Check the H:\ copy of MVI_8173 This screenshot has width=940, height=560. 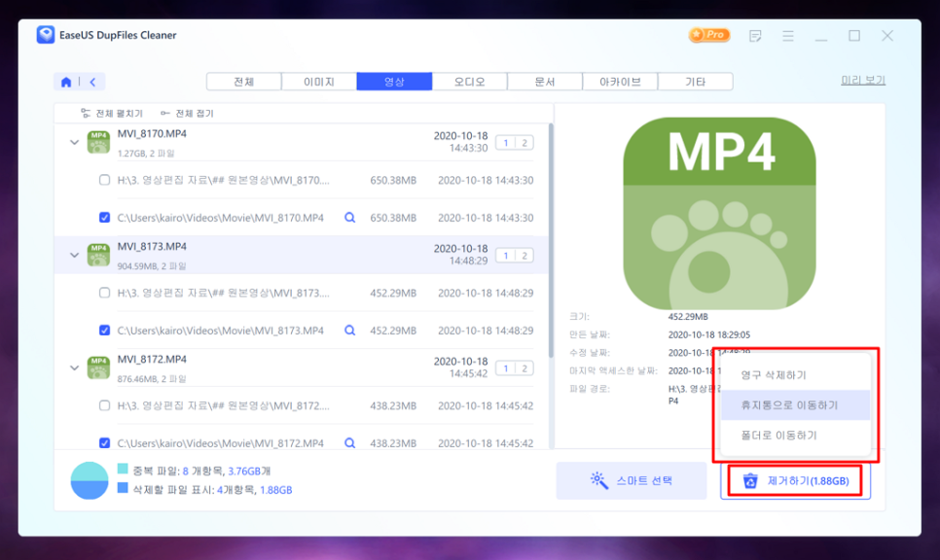tap(104, 293)
